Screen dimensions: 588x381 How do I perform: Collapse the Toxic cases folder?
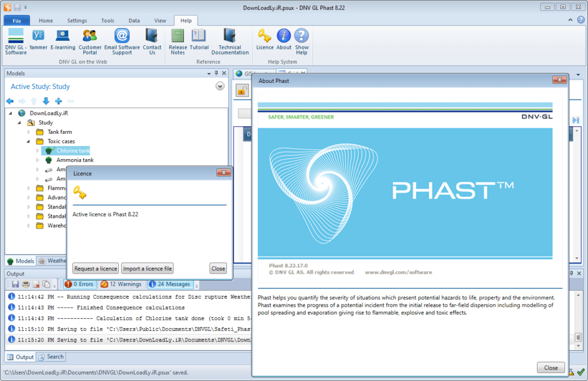(29, 141)
